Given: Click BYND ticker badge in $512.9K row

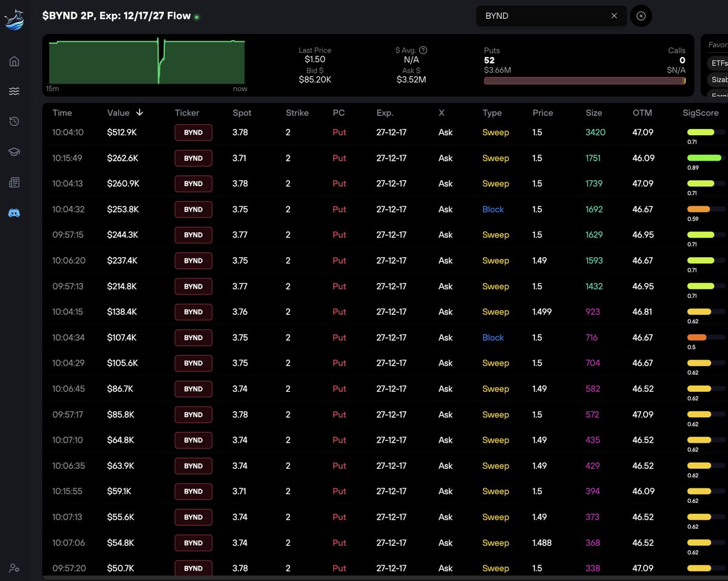Looking at the screenshot, I should click(x=194, y=132).
